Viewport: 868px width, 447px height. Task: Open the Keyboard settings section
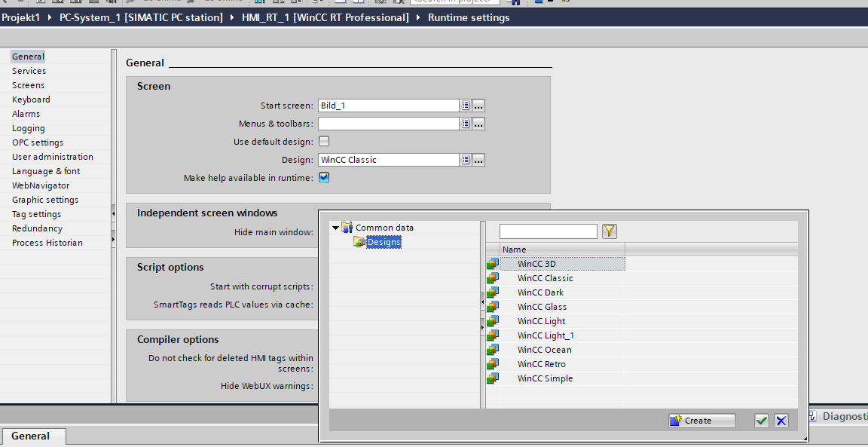[x=31, y=100]
